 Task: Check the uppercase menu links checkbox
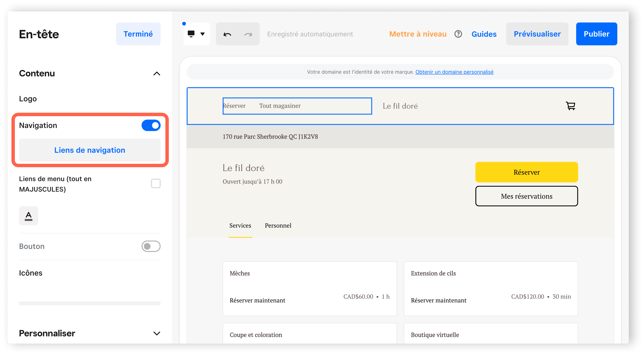(x=156, y=184)
